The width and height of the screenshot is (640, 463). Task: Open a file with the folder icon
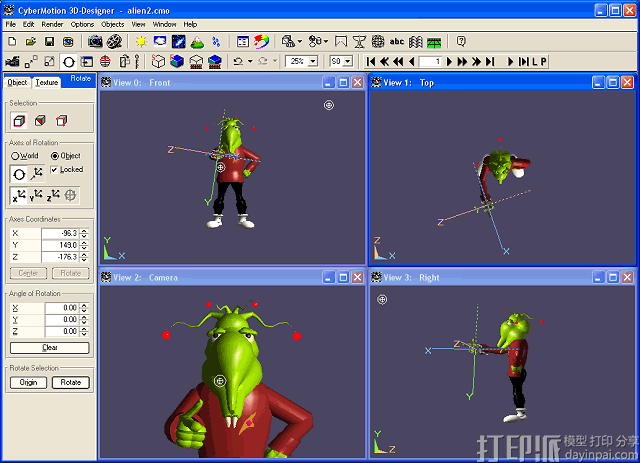pos(31,42)
